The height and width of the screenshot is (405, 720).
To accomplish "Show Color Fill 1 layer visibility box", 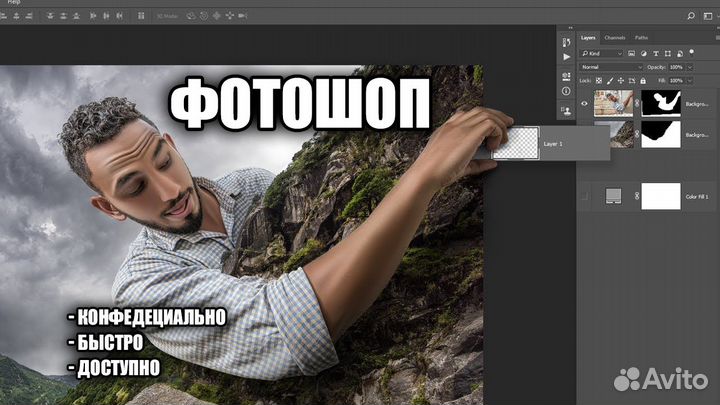I will click(584, 197).
